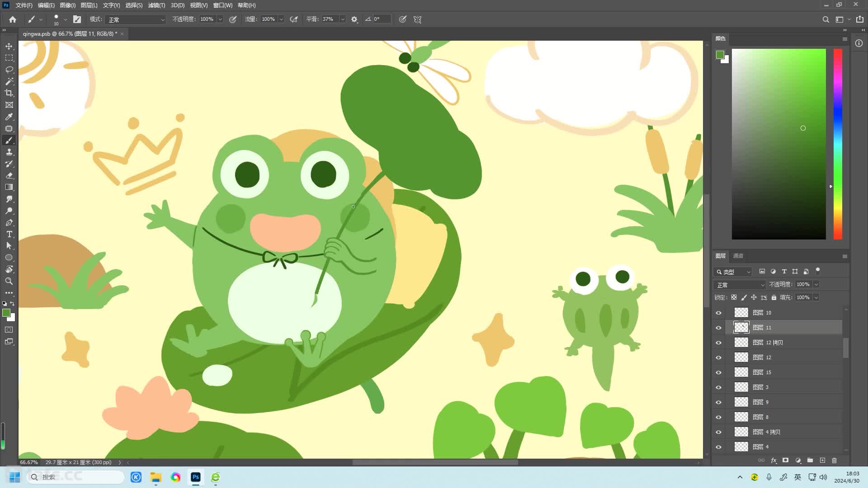868x488 pixels.
Task: Click the brush angle 0° input field
Action: coord(381,19)
